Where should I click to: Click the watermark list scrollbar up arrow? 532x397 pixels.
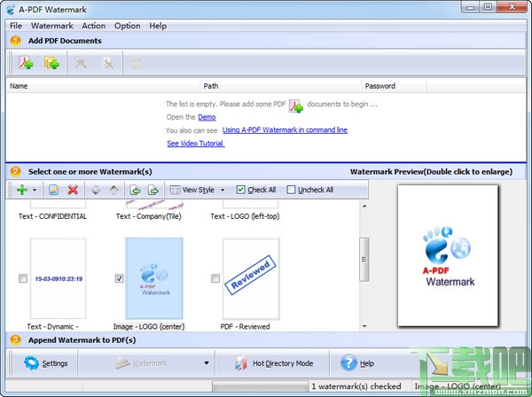[364, 206]
